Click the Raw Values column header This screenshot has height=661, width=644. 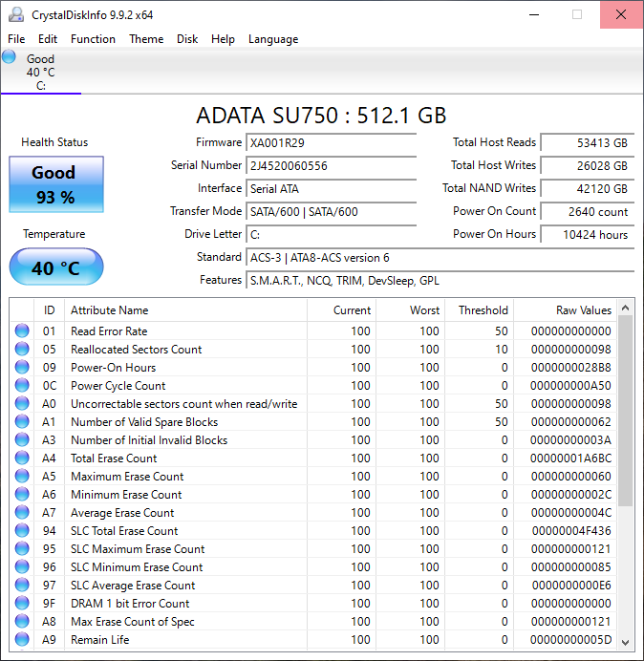pos(565,310)
